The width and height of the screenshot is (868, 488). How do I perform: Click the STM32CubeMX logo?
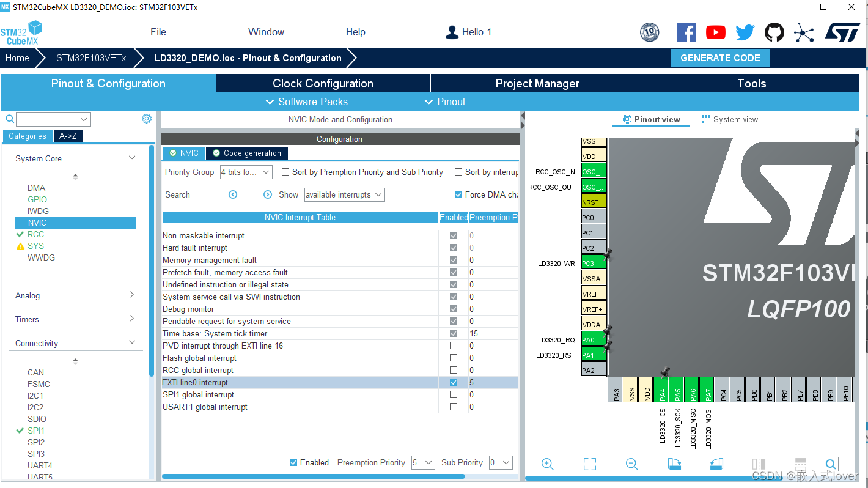tap(21, 33)
